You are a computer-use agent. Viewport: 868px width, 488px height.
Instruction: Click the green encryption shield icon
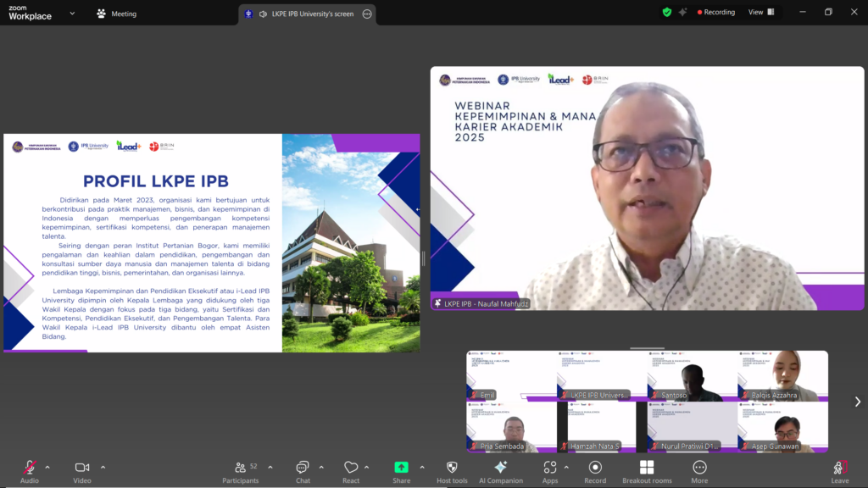click(666, 12)
